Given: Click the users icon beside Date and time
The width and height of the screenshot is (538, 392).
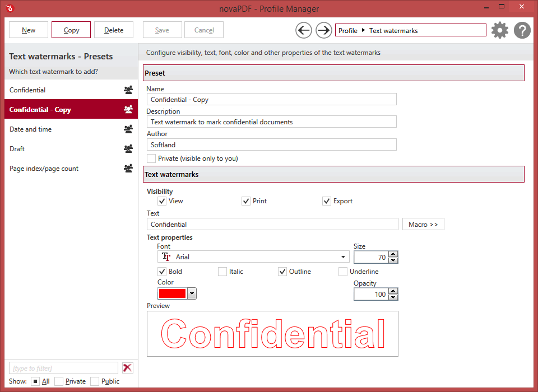Looking at the screenshot, I should [128, 129].
